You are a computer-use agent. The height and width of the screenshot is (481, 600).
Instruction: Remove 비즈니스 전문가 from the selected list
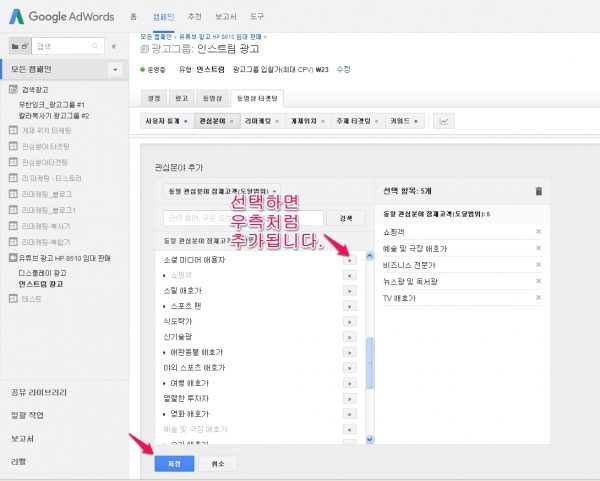click(x=538, y=264)
